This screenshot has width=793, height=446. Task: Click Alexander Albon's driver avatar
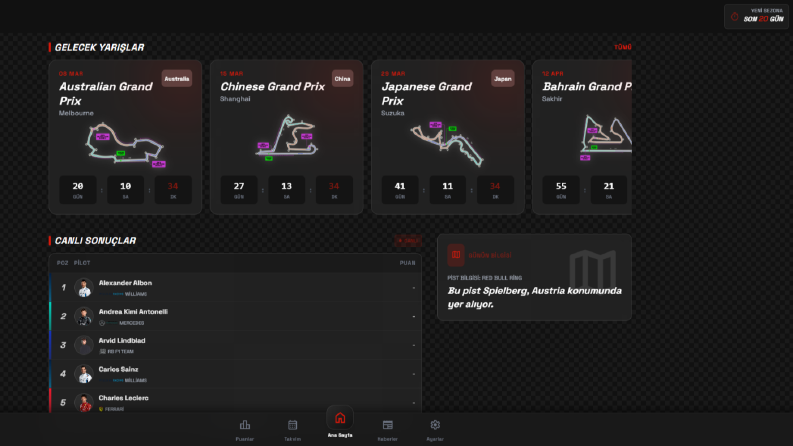[83, 287]
